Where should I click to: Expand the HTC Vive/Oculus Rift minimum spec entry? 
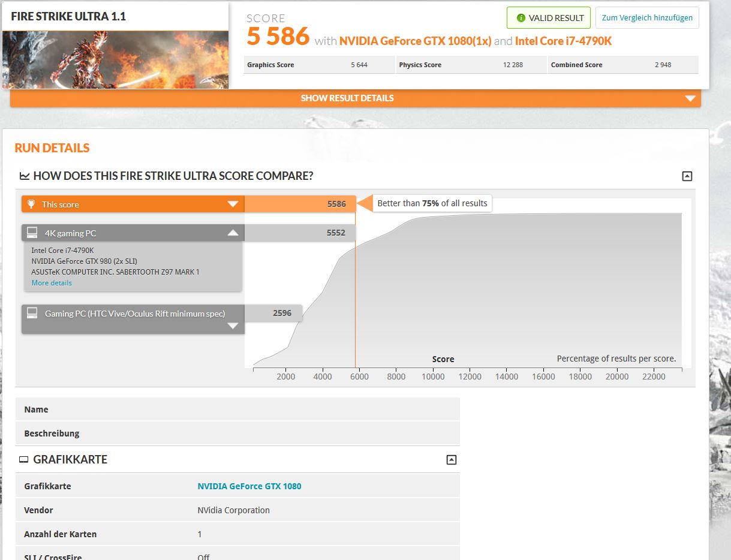pyautogui.click(x=233, y=326)
